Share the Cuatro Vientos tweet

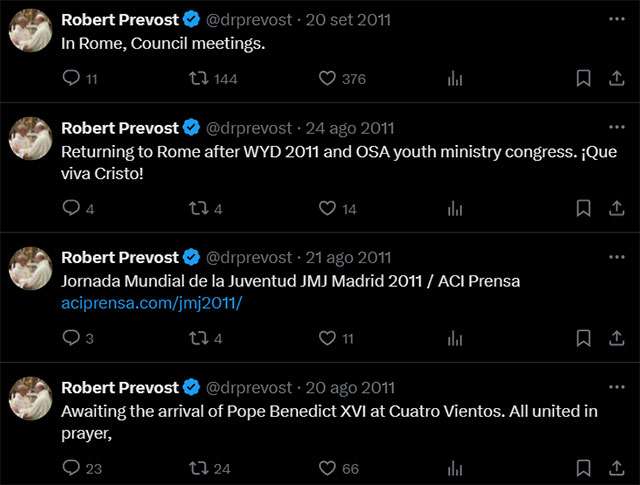pos(616,467)
